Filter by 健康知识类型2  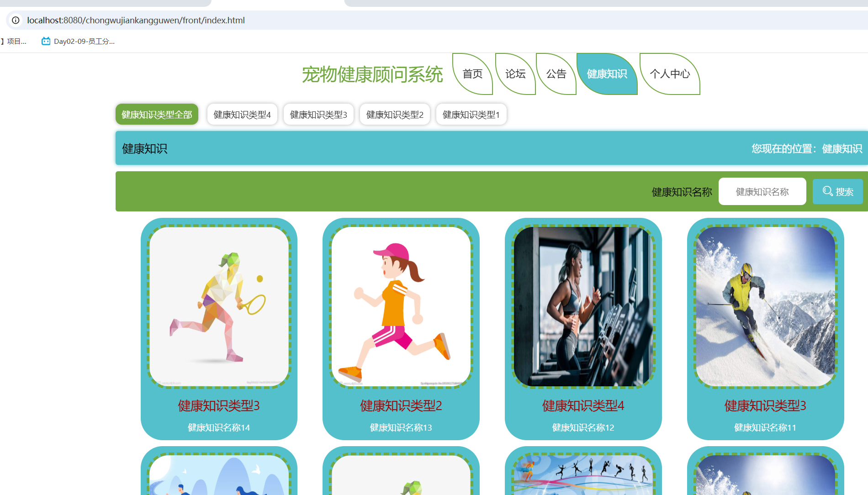point(395,114)
